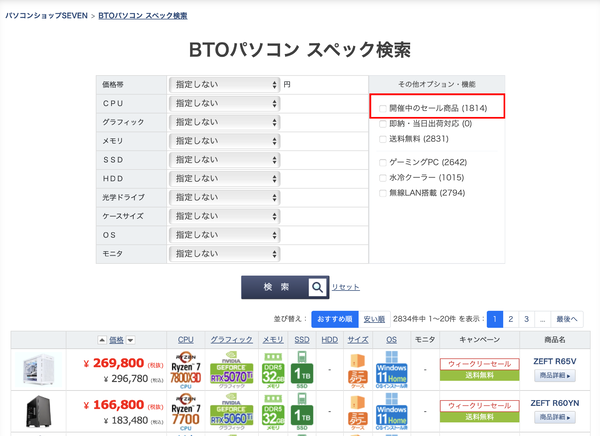Open the ケースサイズ dropdown
This screenshot has height=436, width=600.
click(225, 216)
